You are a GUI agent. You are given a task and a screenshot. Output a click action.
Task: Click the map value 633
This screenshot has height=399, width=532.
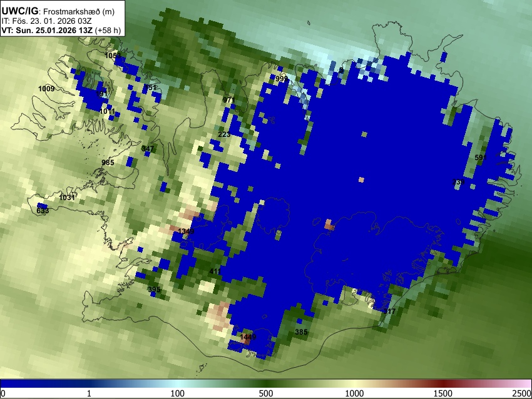coord(43,211)
